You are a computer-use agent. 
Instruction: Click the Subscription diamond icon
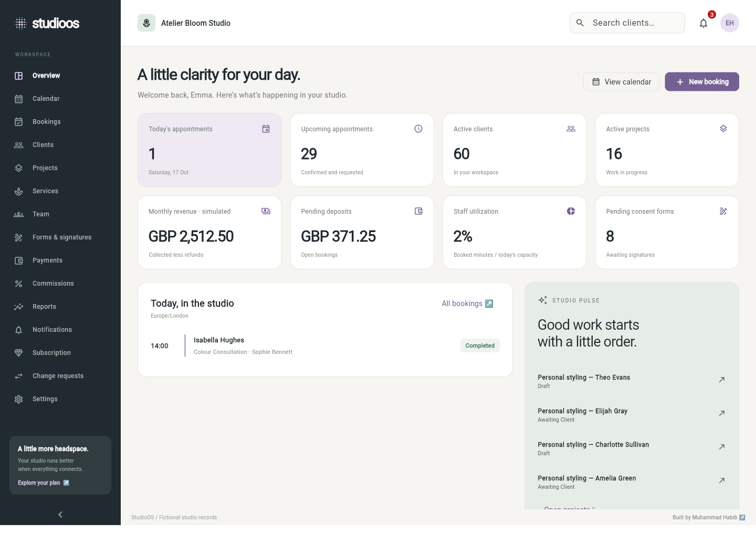click(19, 353)
